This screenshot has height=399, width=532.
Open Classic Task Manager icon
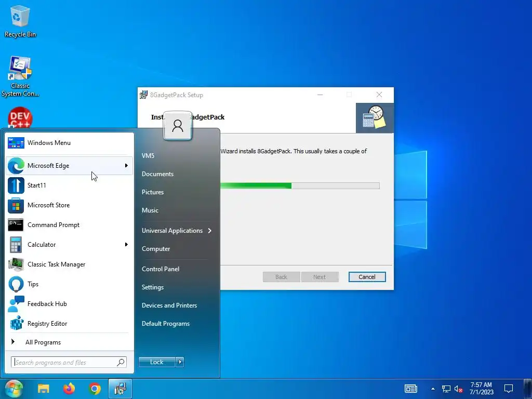coord(16,264)
